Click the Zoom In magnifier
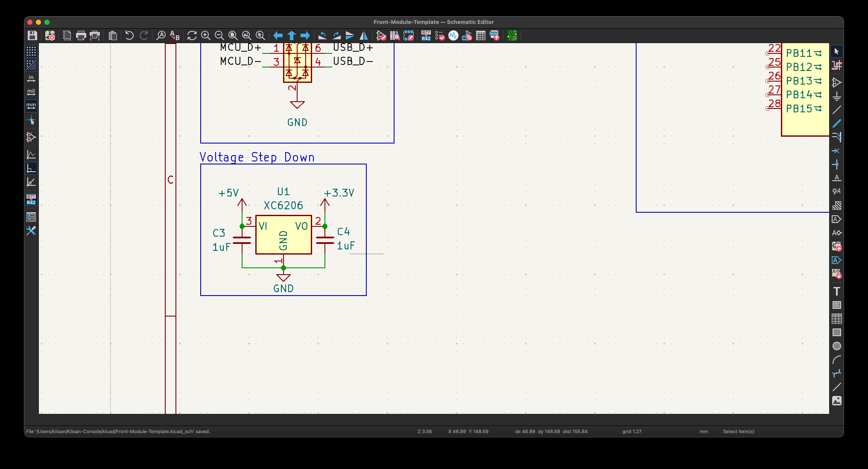The image size is (868, 469). coord(206,35)
